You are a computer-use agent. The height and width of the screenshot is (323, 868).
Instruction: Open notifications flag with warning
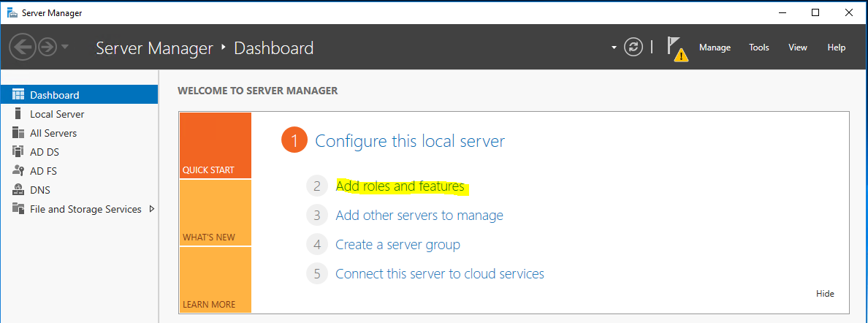point(677,49)
